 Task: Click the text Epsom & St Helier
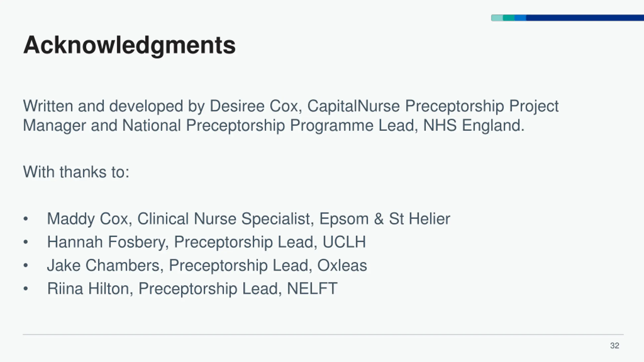point(385,219)
